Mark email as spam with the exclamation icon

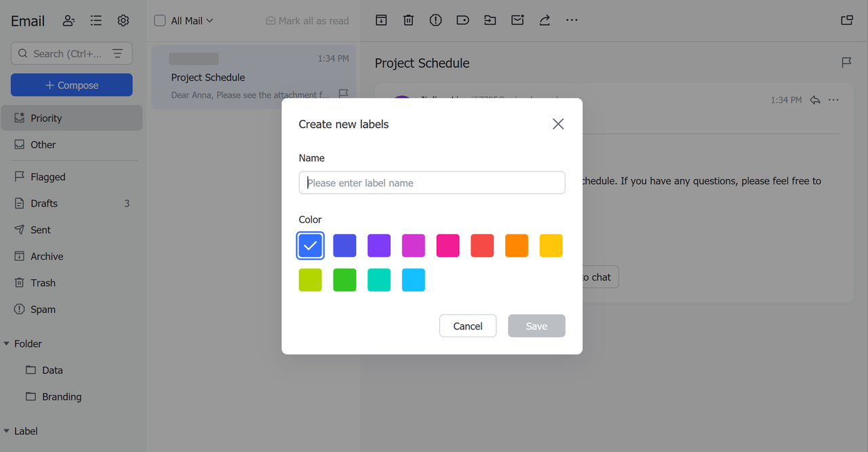435,20
